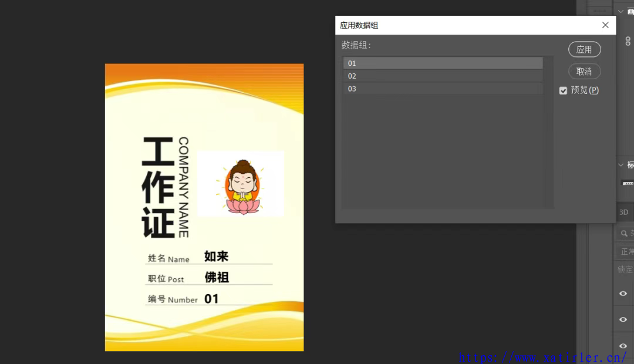
Task: Click the 应用 (Apply) button
Action: 584,49
